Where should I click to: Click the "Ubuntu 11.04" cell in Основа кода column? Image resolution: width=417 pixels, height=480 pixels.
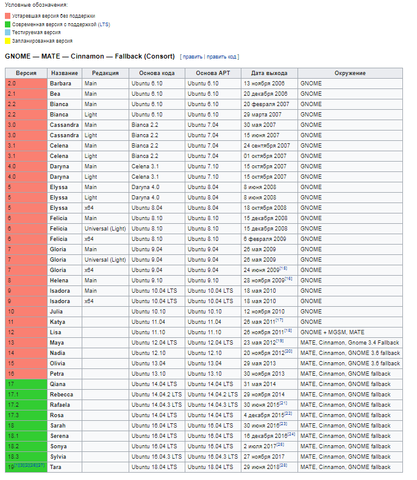[x=157, y=322]
